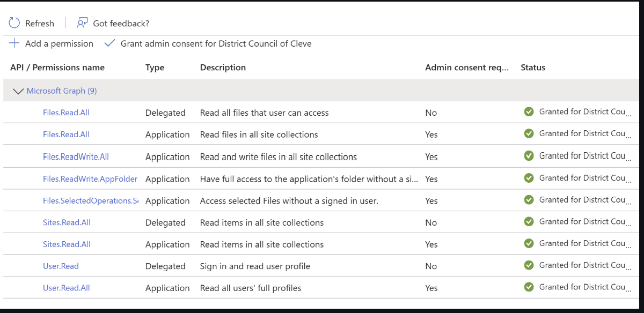Click 'Have full access to the application's folder' description

(309, 179)
